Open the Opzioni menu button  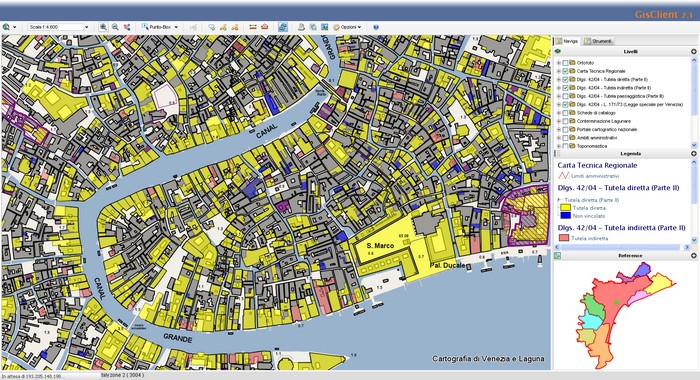(347, 27)
